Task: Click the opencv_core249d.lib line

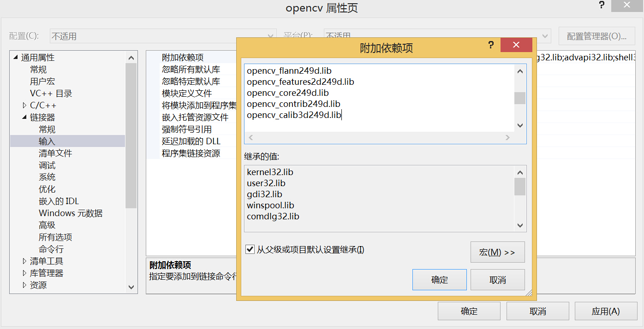Action: click(288, 93)
